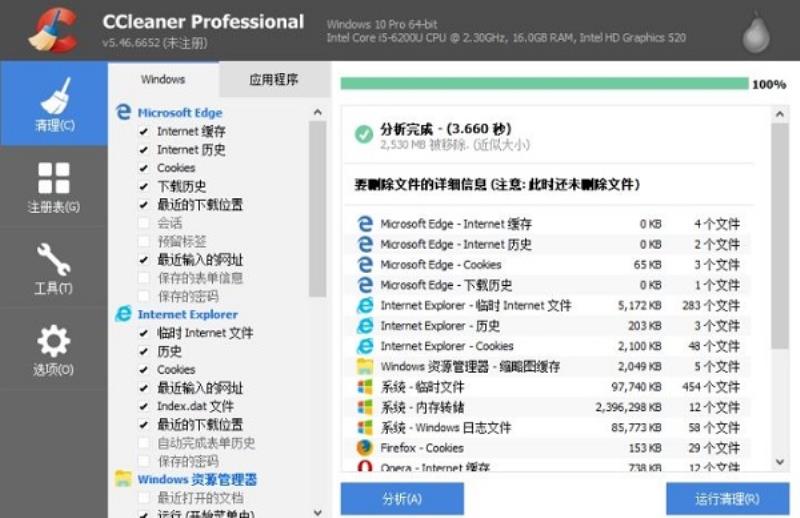800x518 pixels.
Task: Enable Edge 保存的表单信息 checkbox
Action: click(144, 278)
